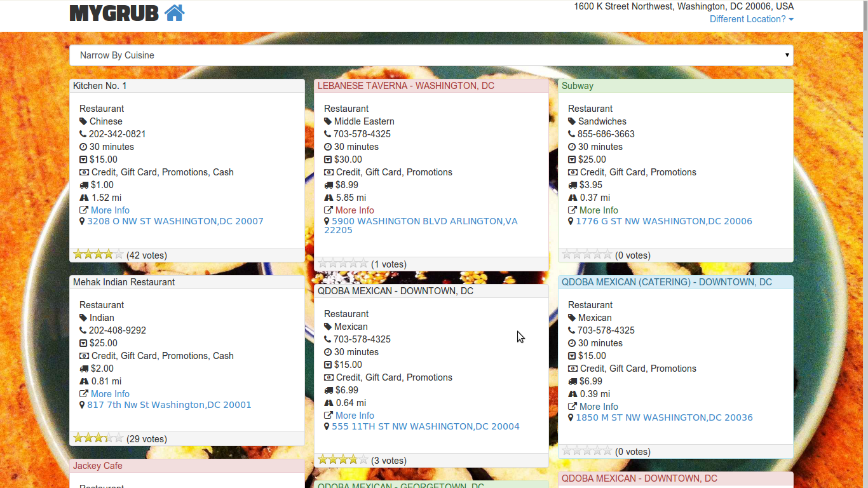Click the tag icon beside Sandwiches
Image resolution: width=868 pixels, height=488 pixels.
coord(572,121)
